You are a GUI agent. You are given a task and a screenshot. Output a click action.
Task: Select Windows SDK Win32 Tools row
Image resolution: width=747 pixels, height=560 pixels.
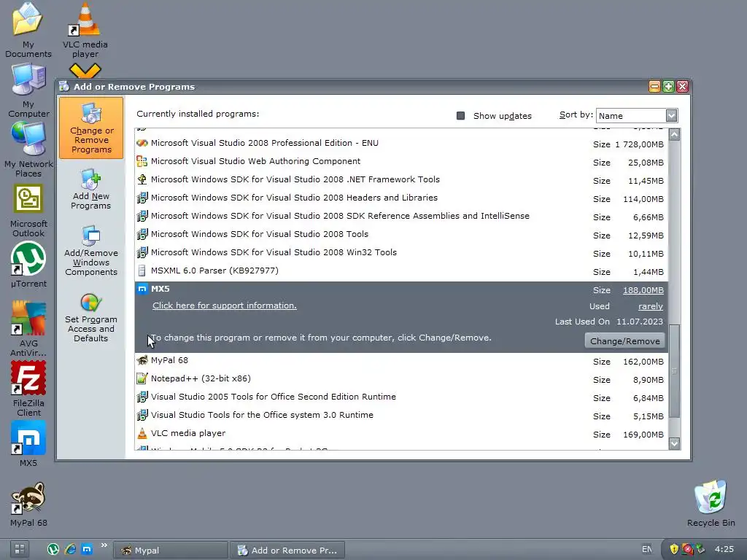click(401, 252)
